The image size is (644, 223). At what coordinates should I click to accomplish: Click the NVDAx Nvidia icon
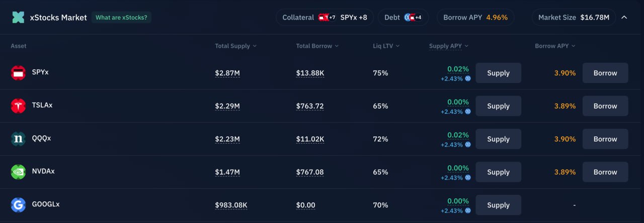point(18,172)
